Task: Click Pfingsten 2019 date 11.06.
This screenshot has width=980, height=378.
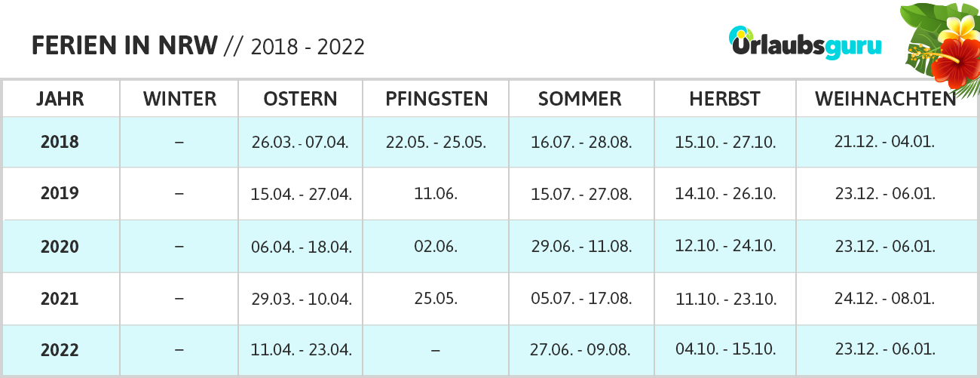Action: pos(436,194)
